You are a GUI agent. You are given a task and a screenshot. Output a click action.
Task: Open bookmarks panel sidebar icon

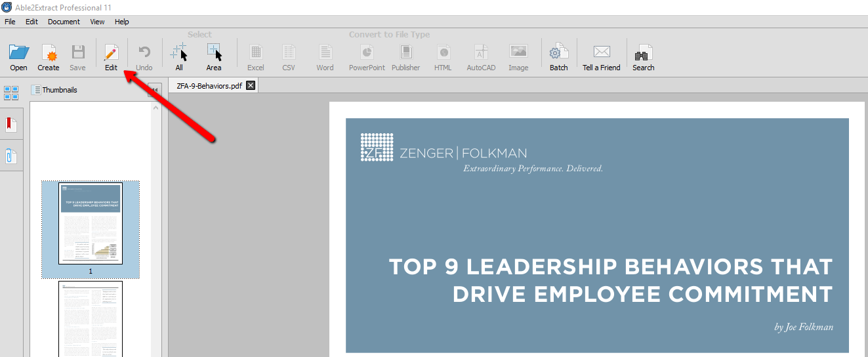pos(11,125)
